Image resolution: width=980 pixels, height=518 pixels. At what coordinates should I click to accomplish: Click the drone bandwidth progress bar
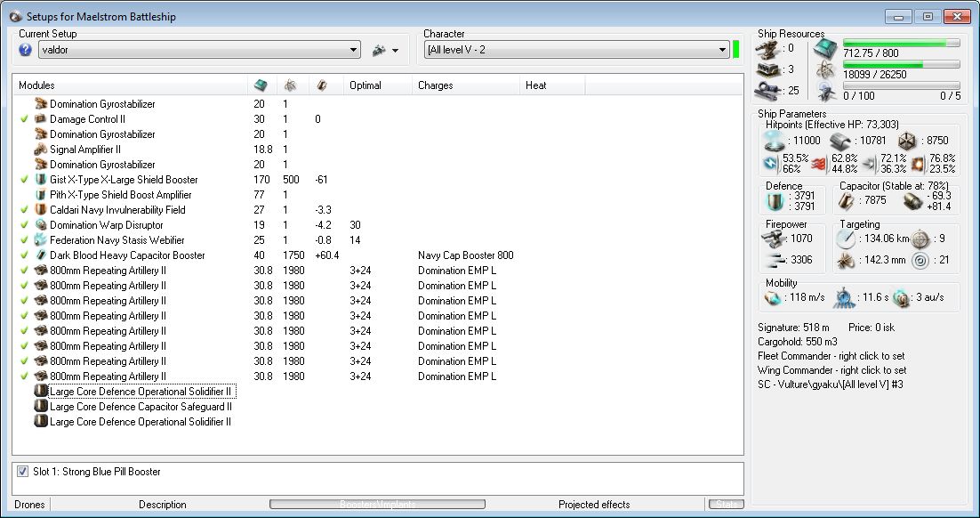[901, 85]
